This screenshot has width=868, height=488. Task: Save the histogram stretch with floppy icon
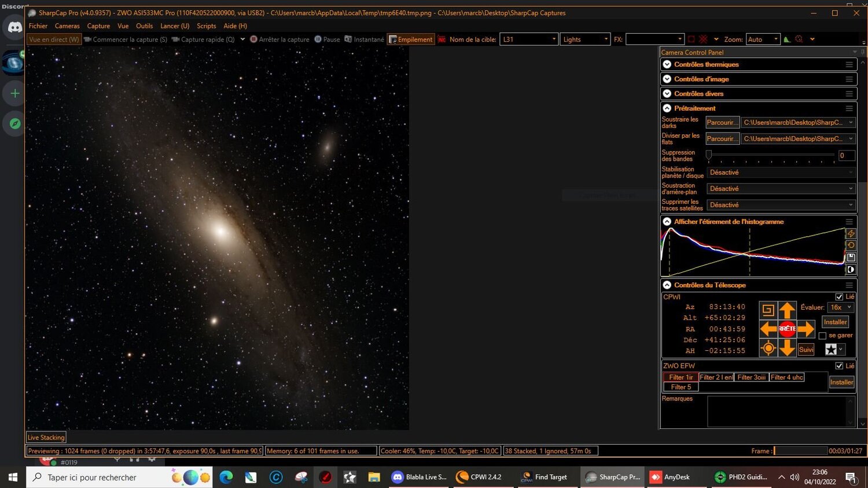[x=851, y=258]
